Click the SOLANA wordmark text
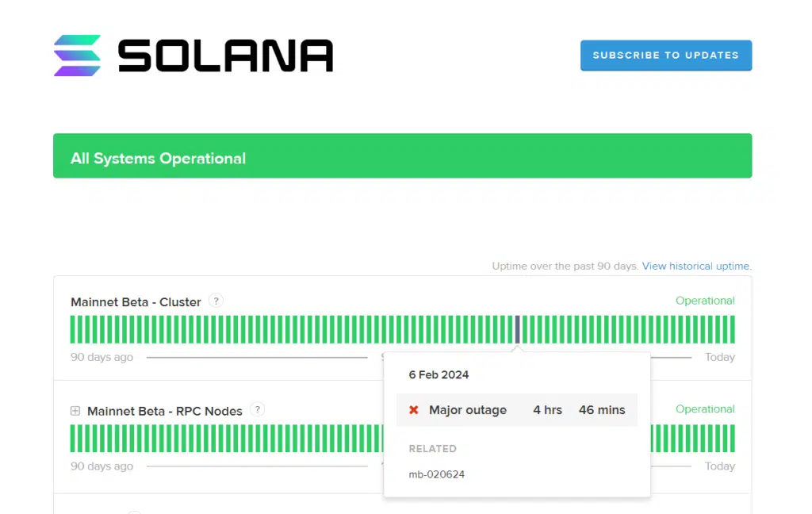The height and width of the screenshot is (514, 812). 225,56
